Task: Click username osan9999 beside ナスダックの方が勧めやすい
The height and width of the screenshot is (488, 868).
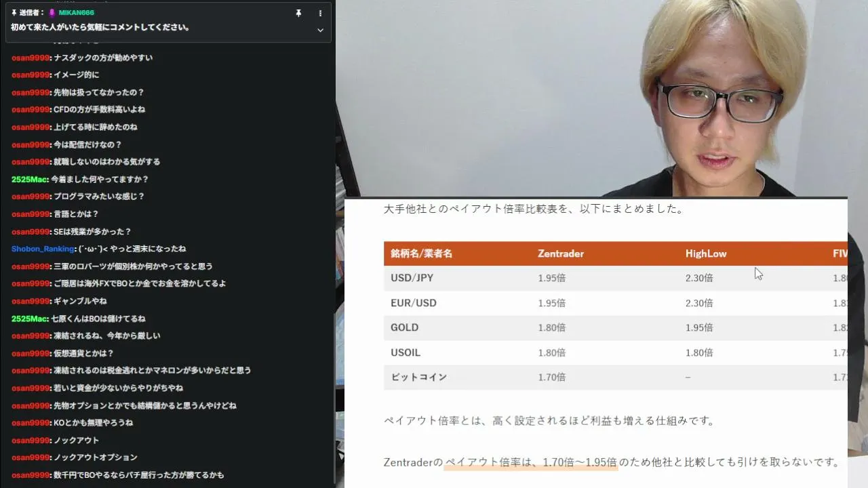Action: [31, 58]
